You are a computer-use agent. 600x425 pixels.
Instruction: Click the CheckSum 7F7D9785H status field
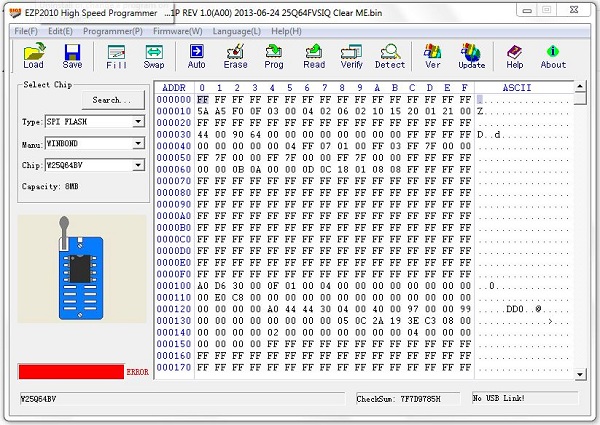coord(408,399)
